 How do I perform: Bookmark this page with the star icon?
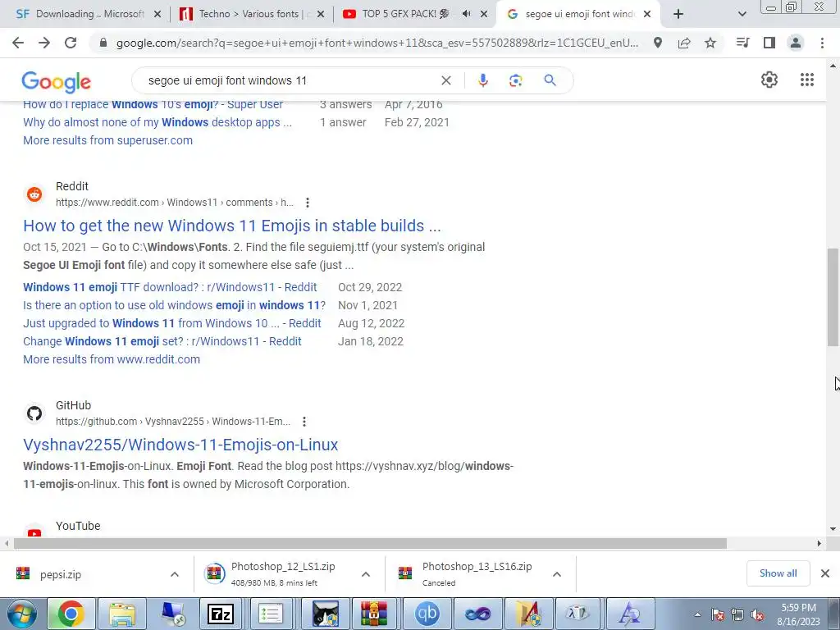710,43
